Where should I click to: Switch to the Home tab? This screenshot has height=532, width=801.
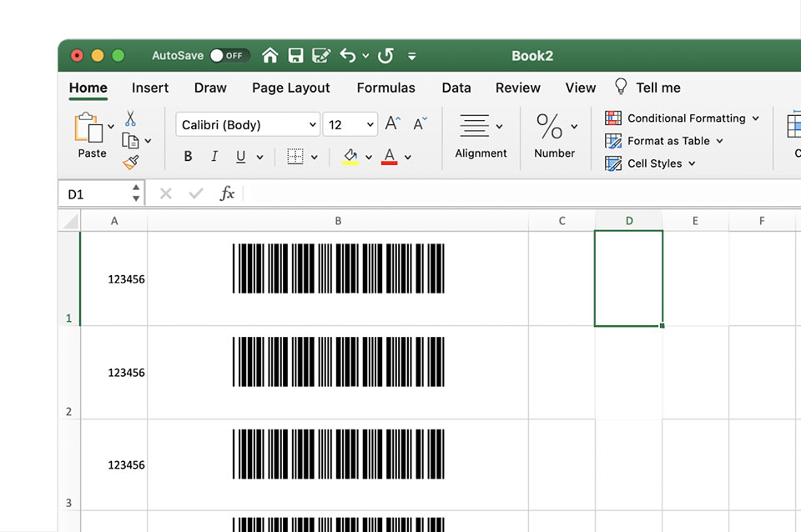(88, 88)
